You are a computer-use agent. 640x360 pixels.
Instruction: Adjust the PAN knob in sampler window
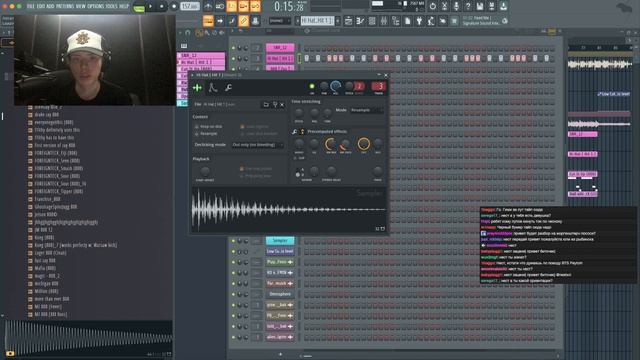click(x=324, y=86)
